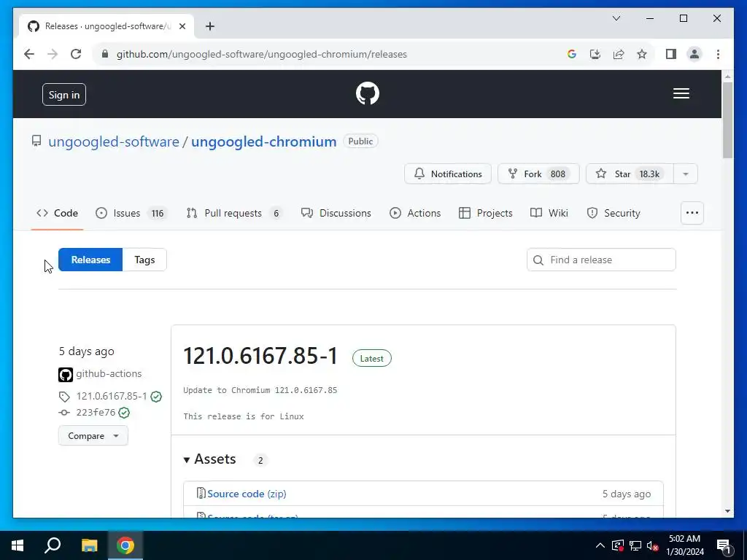Open commit 223fe76 link
Screen dimensions: 747x560
tap(96, 413)
